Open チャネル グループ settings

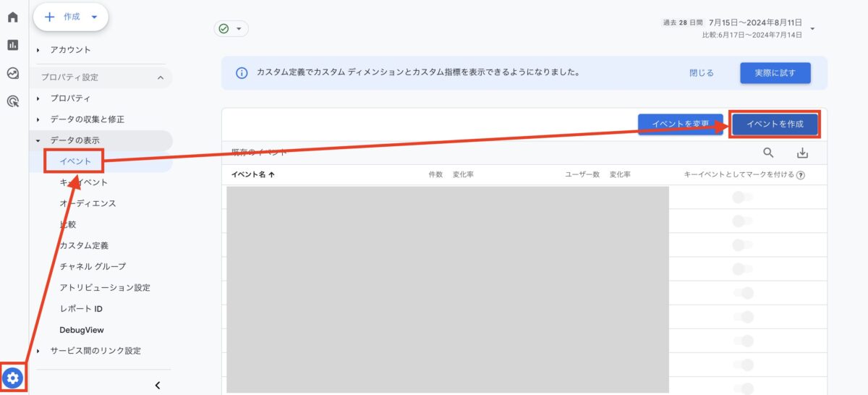93,266
